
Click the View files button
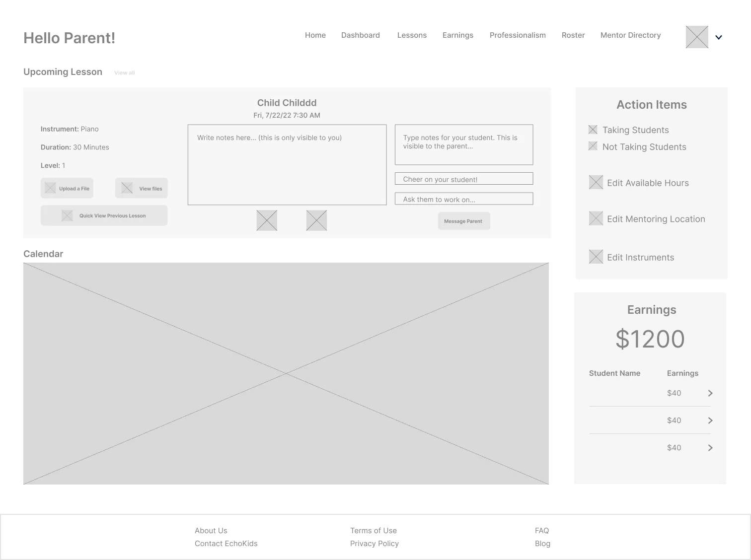pos(142,188)
